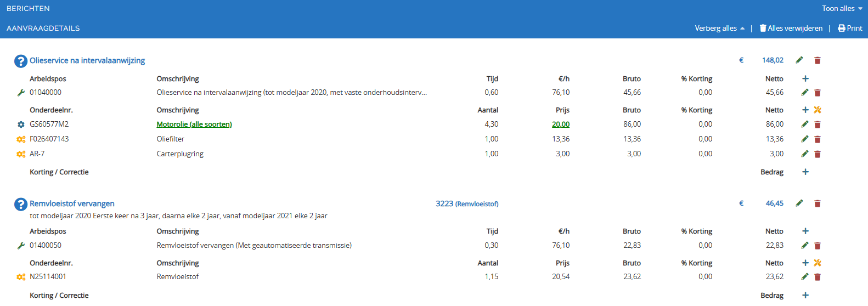Open help icon for Remvloeistof vervangen
868x306 pixels.
click(21, 204)
